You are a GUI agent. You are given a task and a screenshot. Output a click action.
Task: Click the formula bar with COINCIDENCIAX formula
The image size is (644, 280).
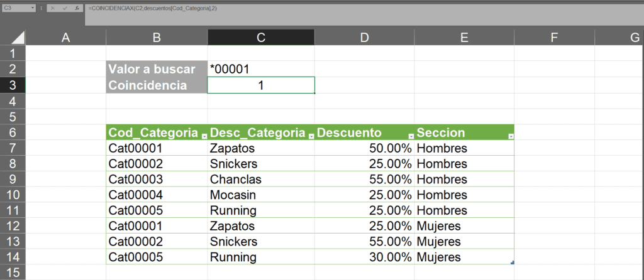point(364,15)
